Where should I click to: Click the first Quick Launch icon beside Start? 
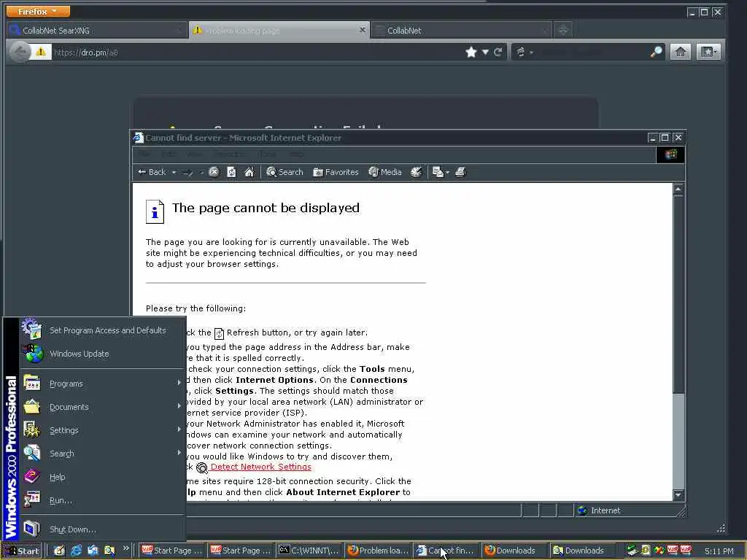(x=59, y=551)
